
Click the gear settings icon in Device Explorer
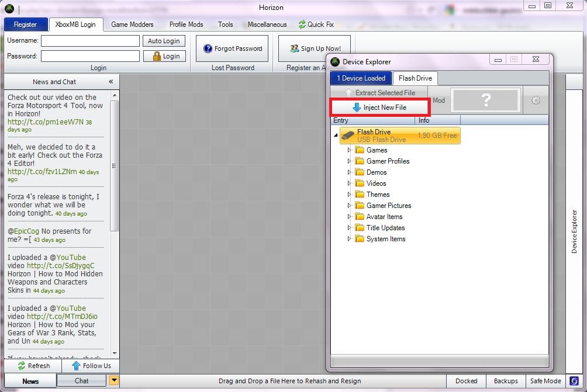tap(536, 100)
